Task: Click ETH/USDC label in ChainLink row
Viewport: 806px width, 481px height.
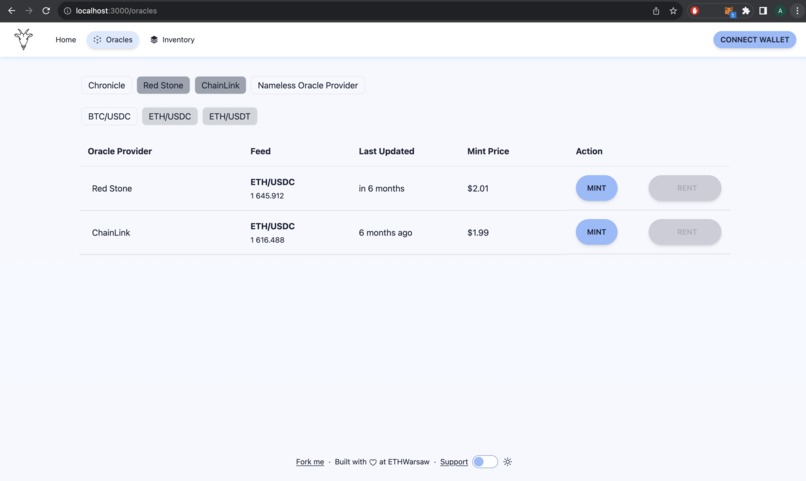Action: click(272, 226)
